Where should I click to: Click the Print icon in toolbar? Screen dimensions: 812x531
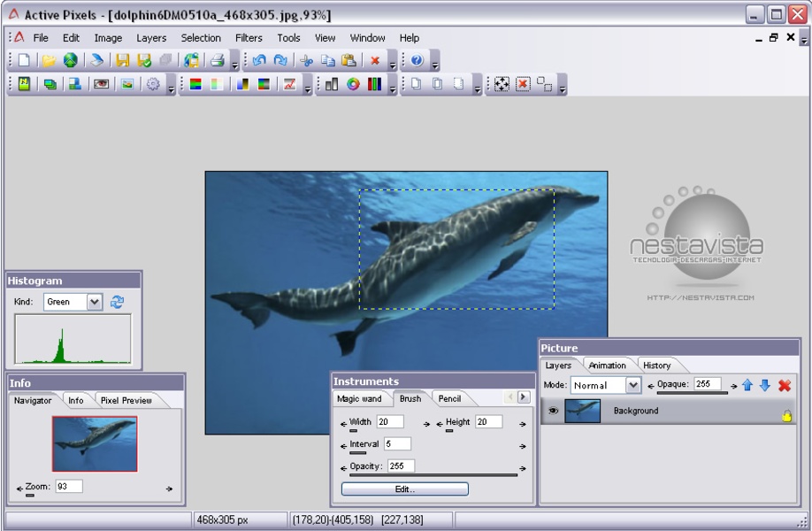(217, 61)
